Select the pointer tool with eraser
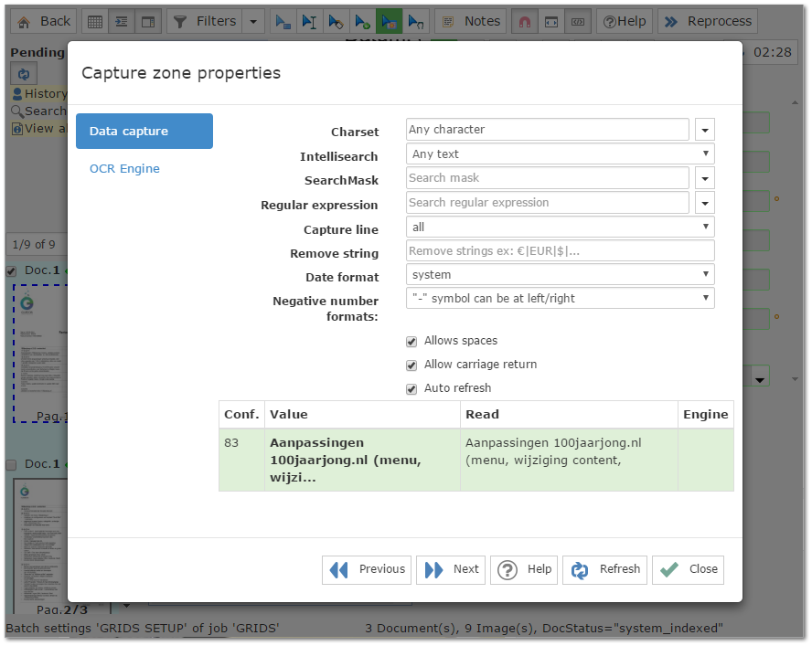This screenshot has height=646, width=812. point(337,22)
